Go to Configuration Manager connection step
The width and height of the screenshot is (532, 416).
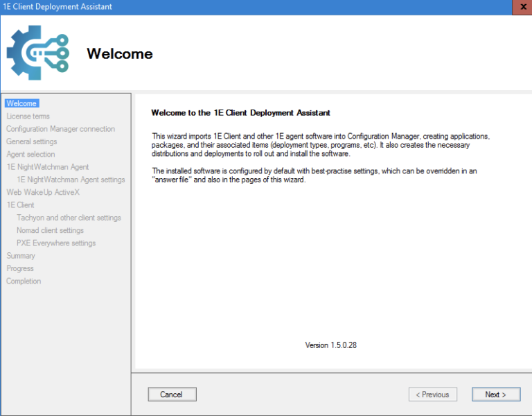(x=60, y=129)
